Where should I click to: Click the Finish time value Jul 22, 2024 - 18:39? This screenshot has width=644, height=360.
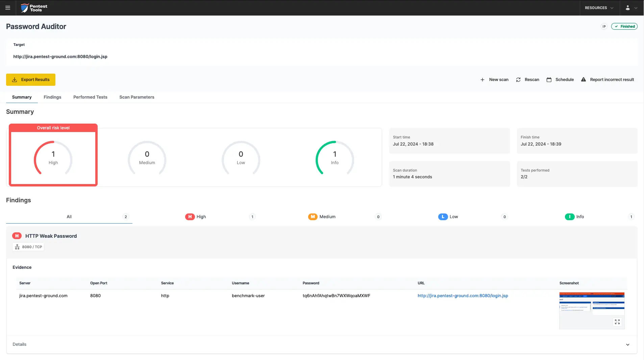[541, 144]
